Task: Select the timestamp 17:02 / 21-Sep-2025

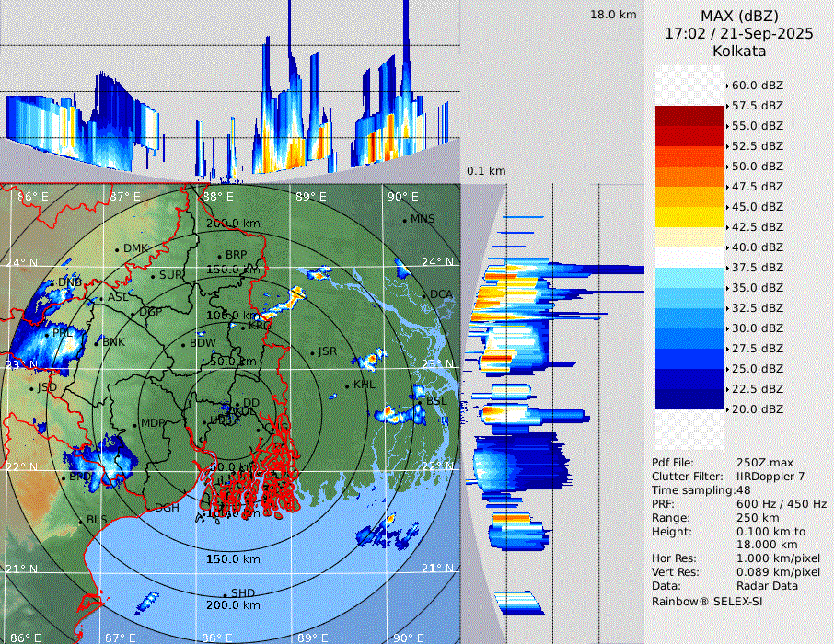Action: 739,33
